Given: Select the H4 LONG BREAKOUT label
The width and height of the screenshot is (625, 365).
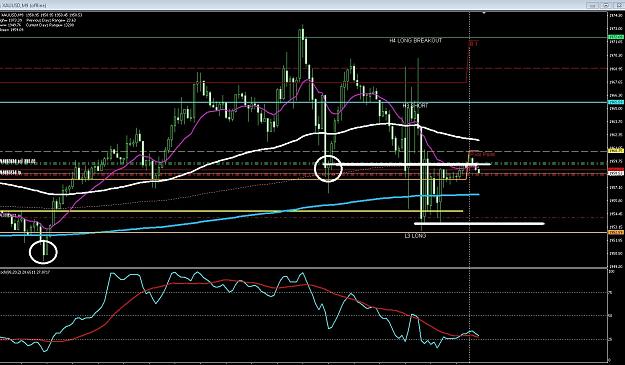Looking at the screenshot, I should (x=416, y=41).
